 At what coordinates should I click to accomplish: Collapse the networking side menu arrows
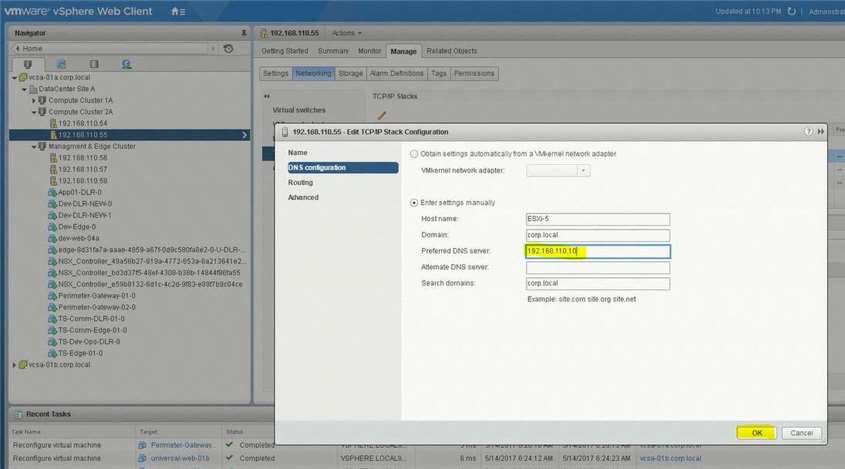click(267, 96)
